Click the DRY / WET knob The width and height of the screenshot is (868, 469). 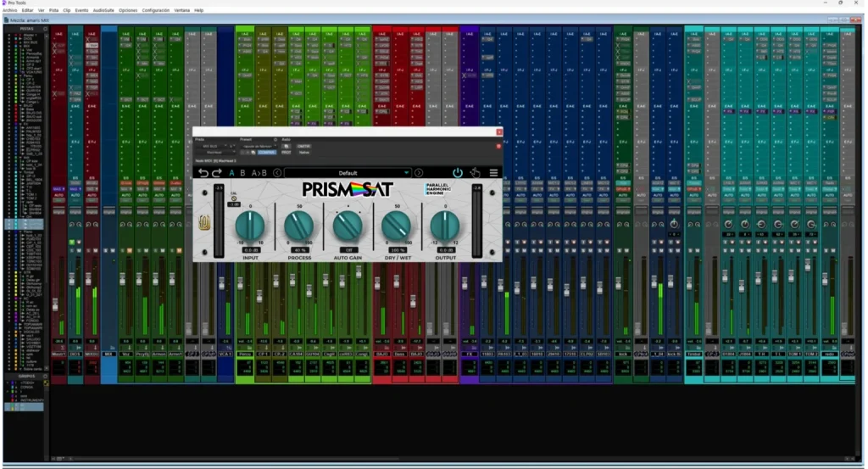(397, 226)
